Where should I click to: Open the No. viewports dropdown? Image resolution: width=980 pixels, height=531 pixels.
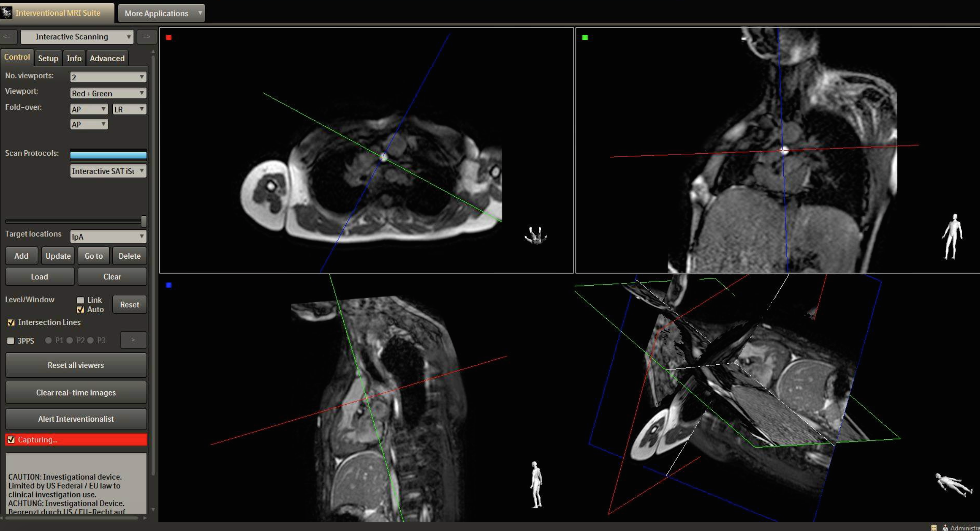pyautogui.click(x=108, y=77)
